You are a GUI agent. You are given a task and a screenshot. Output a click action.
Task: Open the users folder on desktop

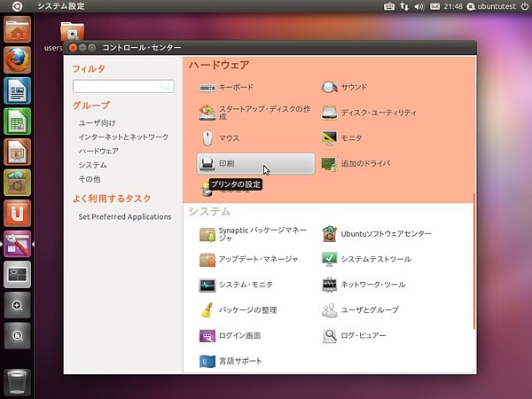coord(72,32)
